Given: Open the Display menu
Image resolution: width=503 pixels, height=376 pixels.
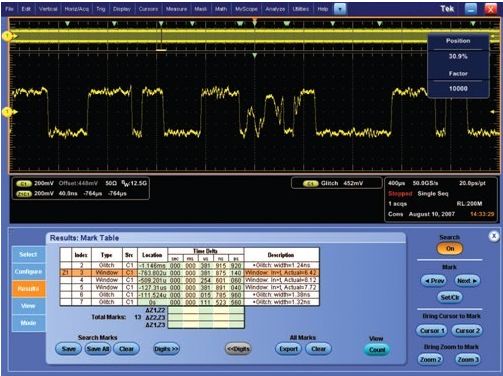Looking at the screenshot, I should (x=122, y=9).
